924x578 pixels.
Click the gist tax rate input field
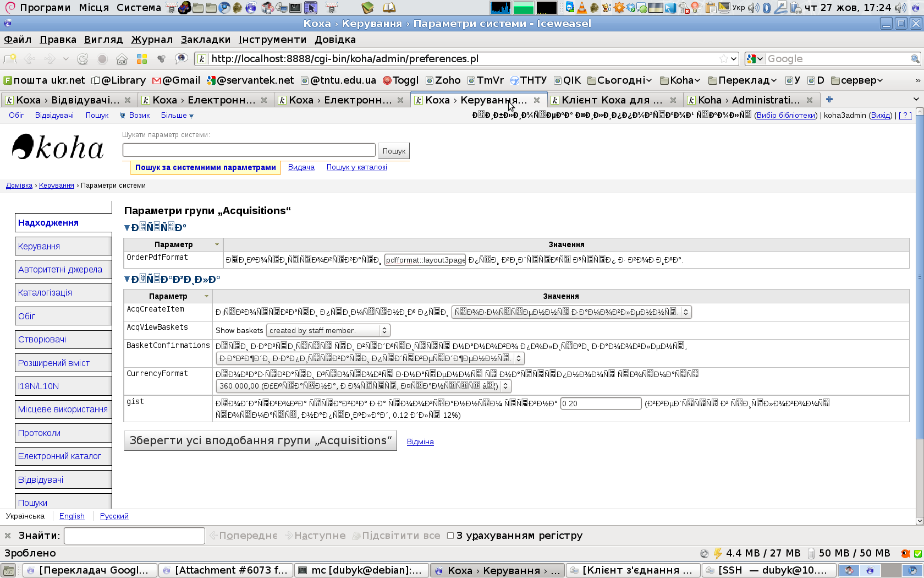click(601, 403)
